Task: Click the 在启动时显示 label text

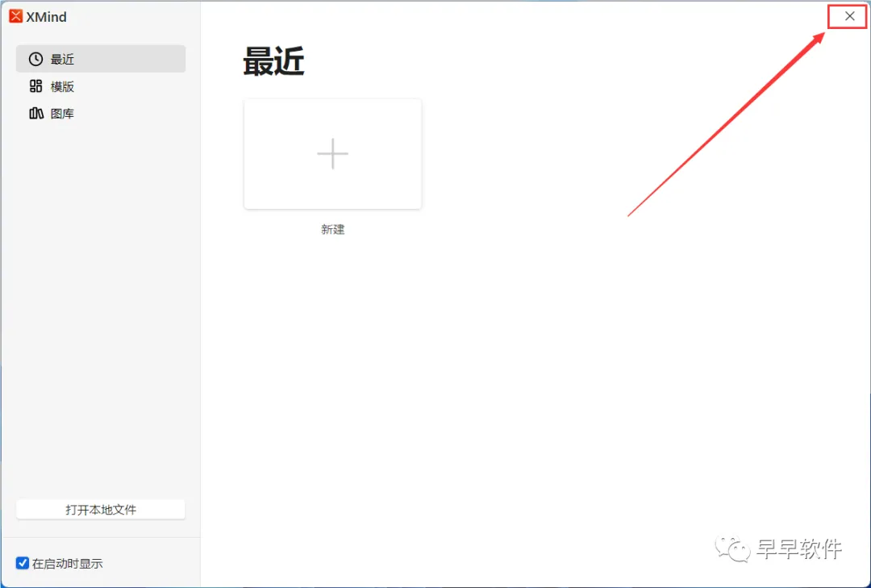Action: pyautogui.click(x=67, y=564)
